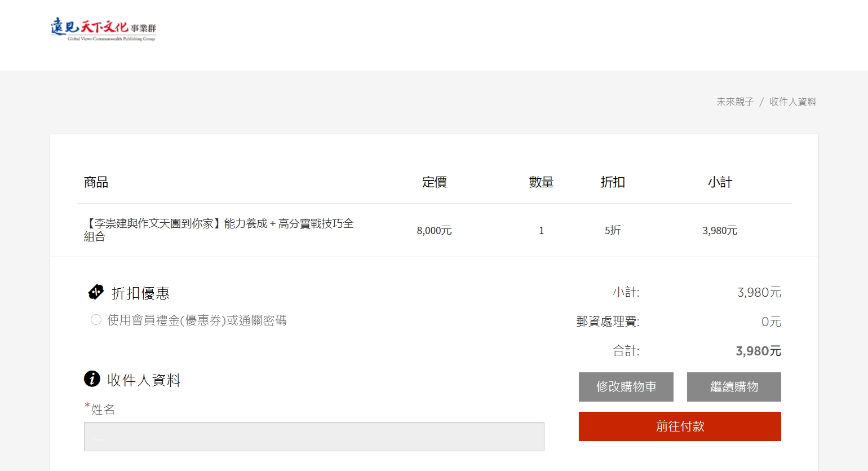Click the recipient info circle icon

(x=92, y=378)
